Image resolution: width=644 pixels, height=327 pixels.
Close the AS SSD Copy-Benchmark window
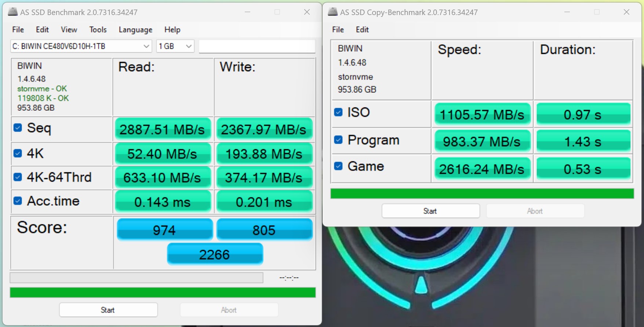pos(626,12)
